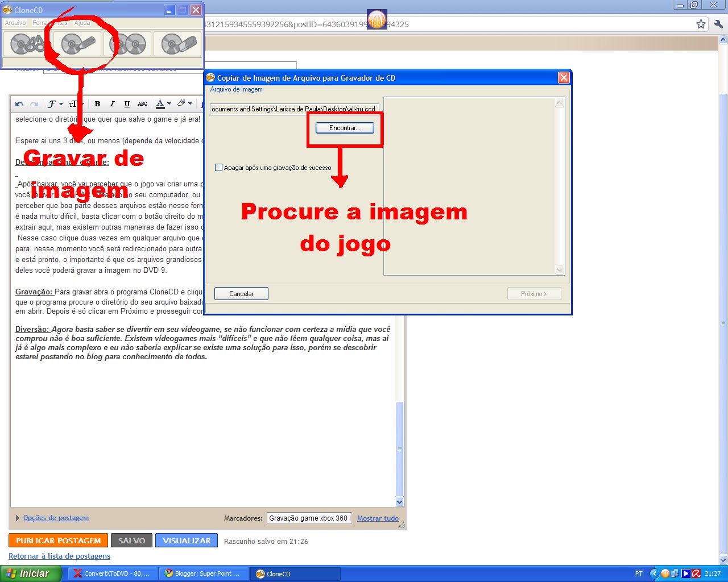This screenshot has height=582, width=728.
Task: Toggle 'Apagar após uma gravação de sucesso' checkbox
Action: pos(218,168)
